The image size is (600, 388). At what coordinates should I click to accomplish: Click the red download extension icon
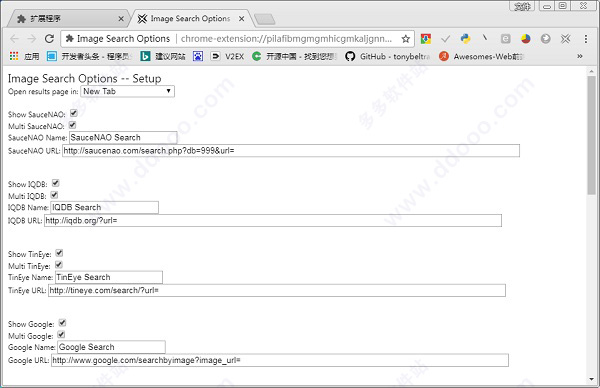pyautogui.click(x=426, y=39)
